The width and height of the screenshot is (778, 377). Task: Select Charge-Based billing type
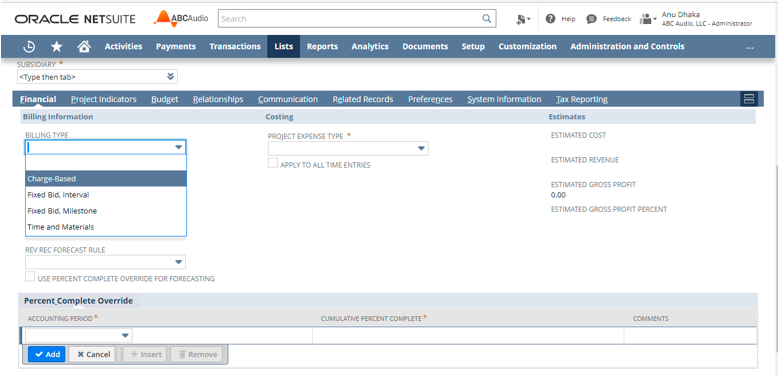pos(106,179)
